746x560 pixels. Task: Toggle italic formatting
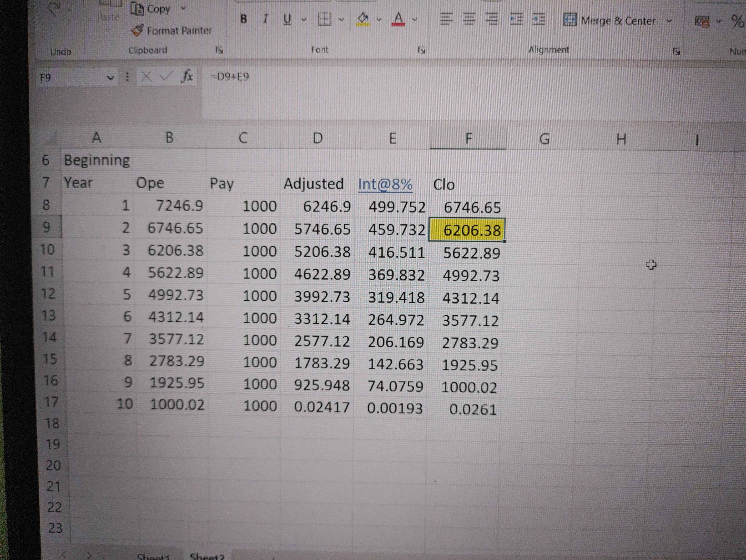point(265,19)
